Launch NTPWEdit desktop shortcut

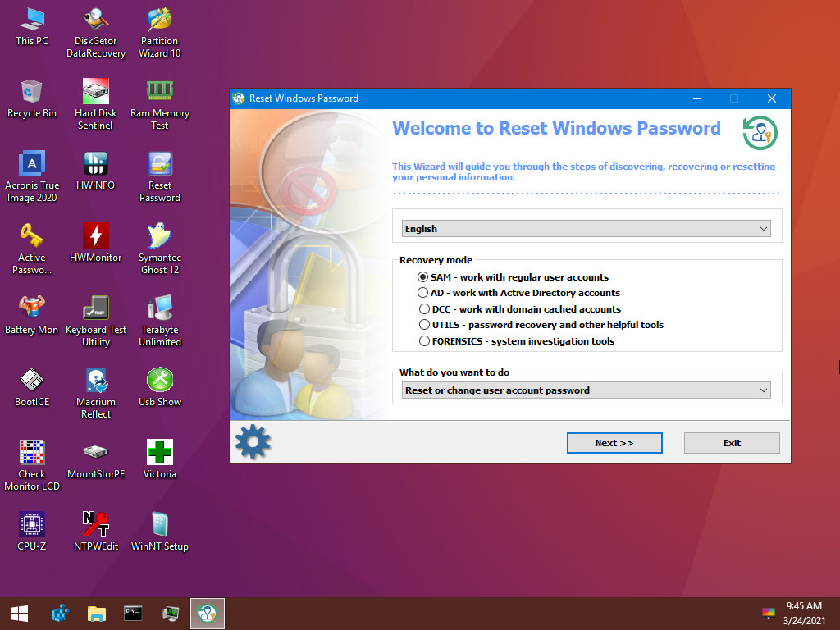[x=96, y=532]
